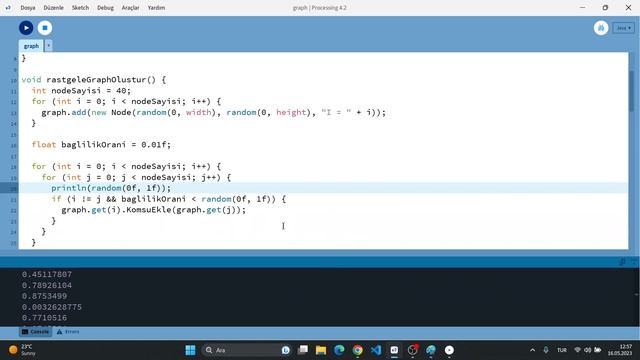Open the blue swirl taskbar app icon

(431, 350)
